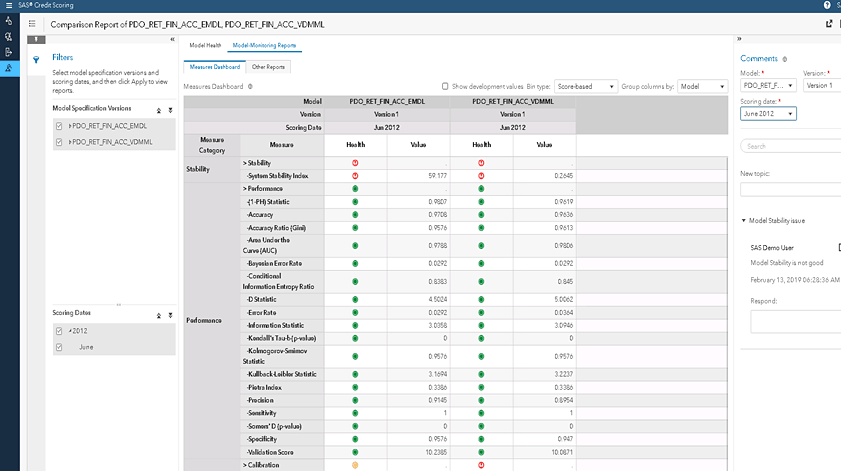Click yellow Calibration health icon for EMDL
This screenshot has height=471, width=841.
[355, 465]
